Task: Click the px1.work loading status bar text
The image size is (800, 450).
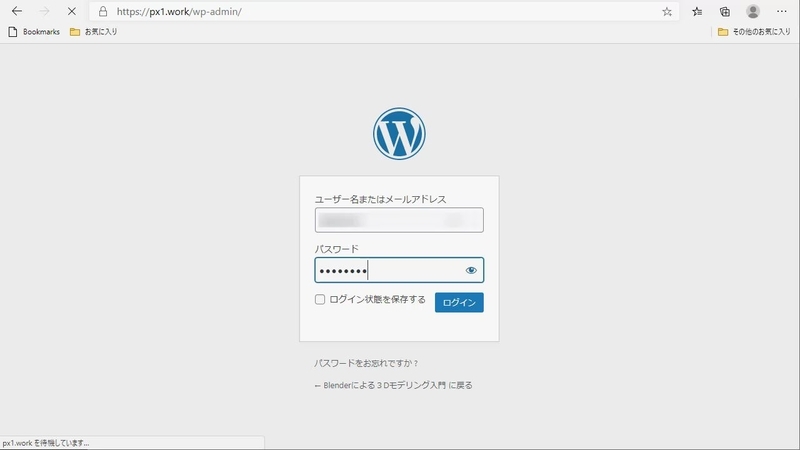Action: pos(46,443)
